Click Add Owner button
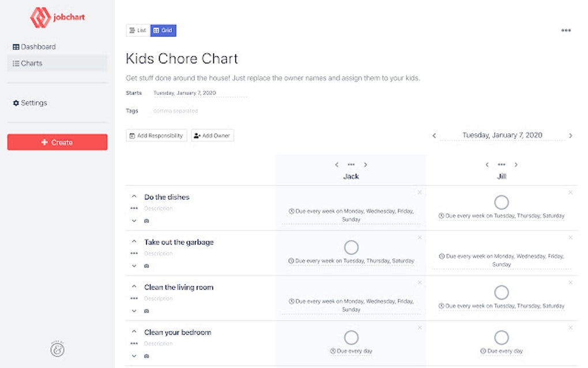588x368 pixels. [x=212, y=136]
